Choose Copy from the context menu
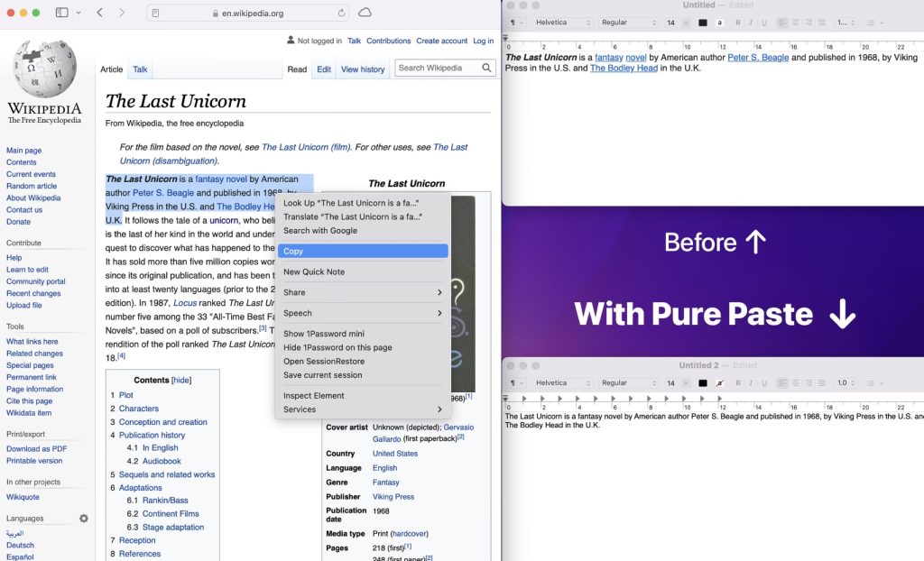The height and width of the screenshot is (561, 924). [x=363, y=251]
